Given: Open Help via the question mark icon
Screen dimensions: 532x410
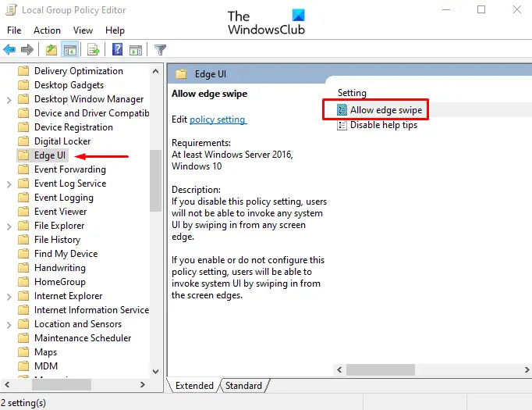Looking at the screenshot, I should [x=117, y=50].
